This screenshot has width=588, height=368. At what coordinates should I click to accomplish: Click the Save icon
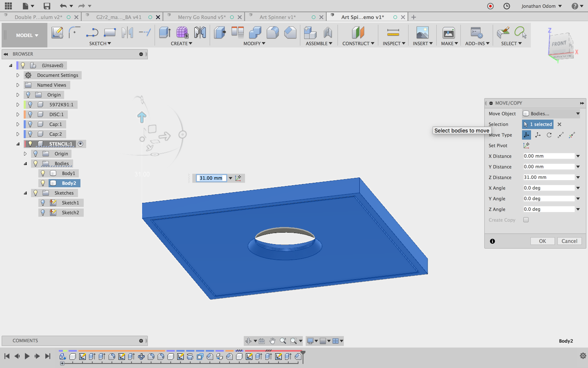(x=47, y=6)
